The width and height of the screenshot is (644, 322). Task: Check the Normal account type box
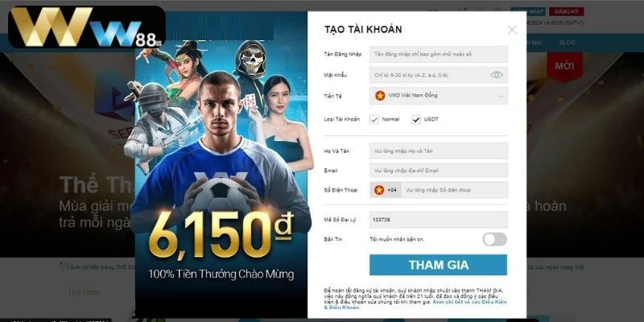374,119
